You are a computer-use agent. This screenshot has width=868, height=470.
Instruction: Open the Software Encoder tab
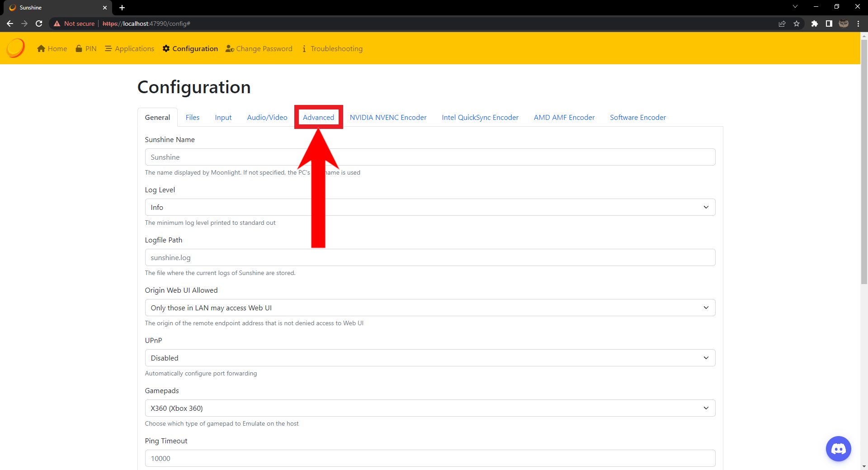[x=638, y=118]
